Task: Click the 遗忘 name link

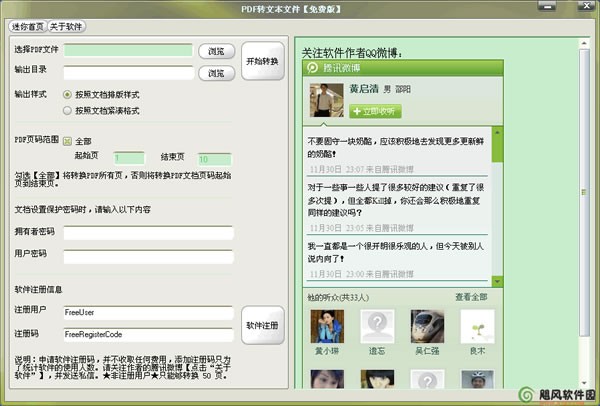Action: point(377,351)
